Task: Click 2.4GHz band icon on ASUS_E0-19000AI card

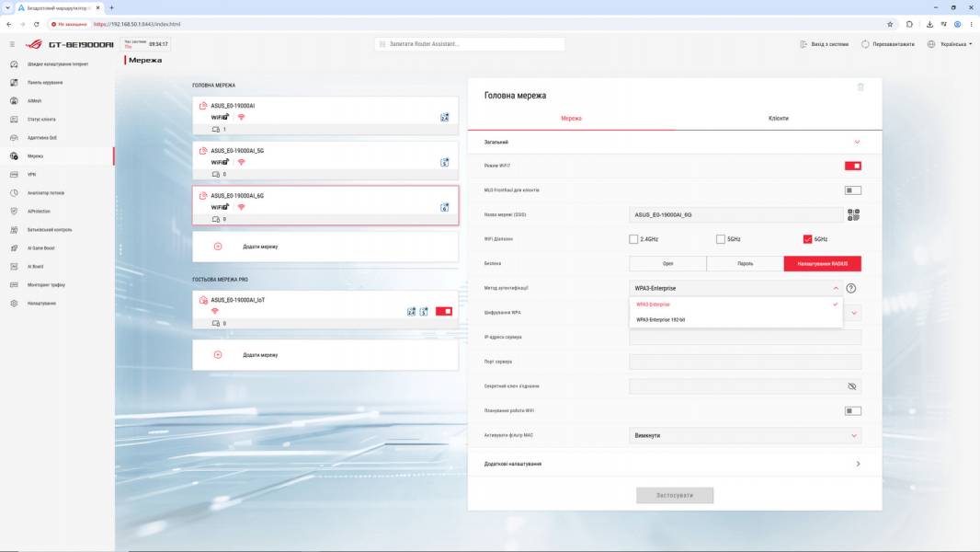Action: tap(444, 117)
